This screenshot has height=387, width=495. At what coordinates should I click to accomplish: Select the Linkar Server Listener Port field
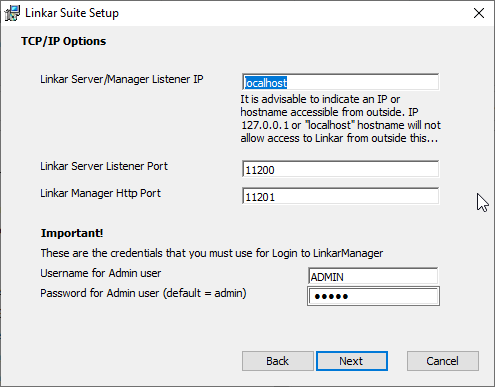point(340,169)
